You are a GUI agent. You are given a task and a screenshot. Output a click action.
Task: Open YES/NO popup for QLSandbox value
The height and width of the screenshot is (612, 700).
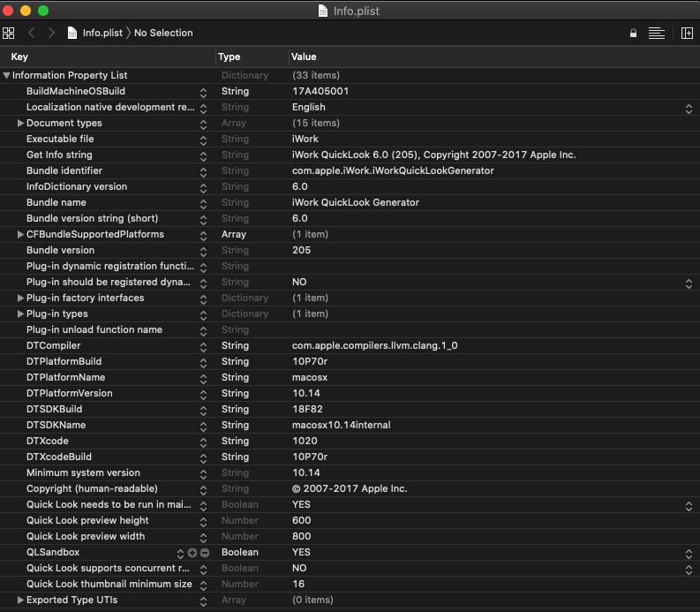pos(689,554)
